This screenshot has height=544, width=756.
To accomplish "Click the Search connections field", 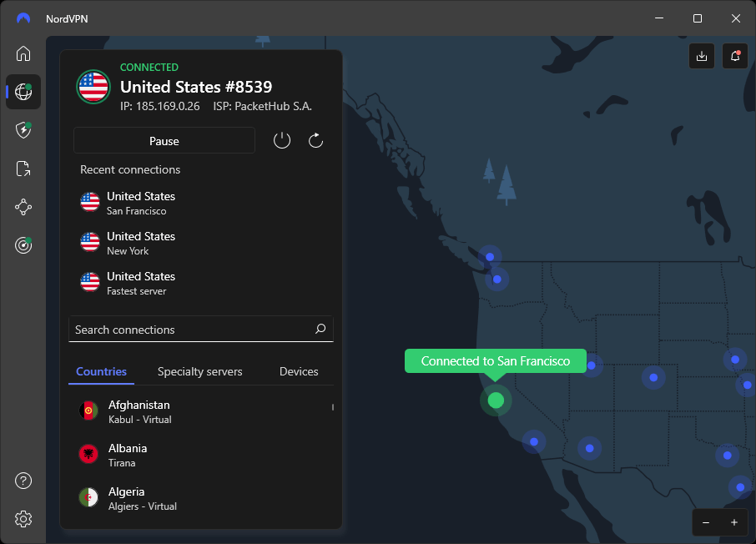I will pos(201,330).
